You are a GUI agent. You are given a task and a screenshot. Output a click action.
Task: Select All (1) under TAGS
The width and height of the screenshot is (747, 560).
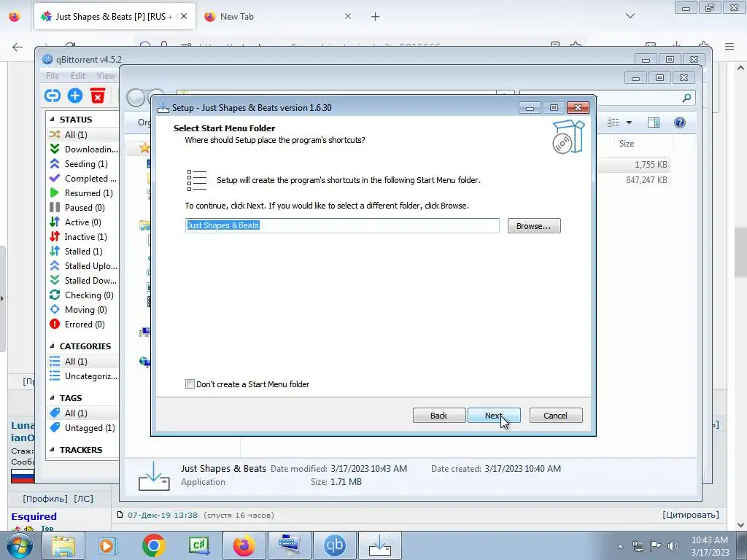pyautogui.click(x=83, y=413)
